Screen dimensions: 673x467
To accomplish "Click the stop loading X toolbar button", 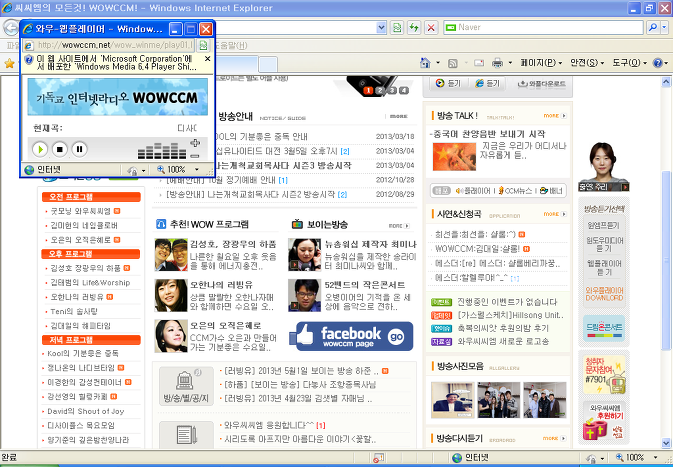I will 431,28.
